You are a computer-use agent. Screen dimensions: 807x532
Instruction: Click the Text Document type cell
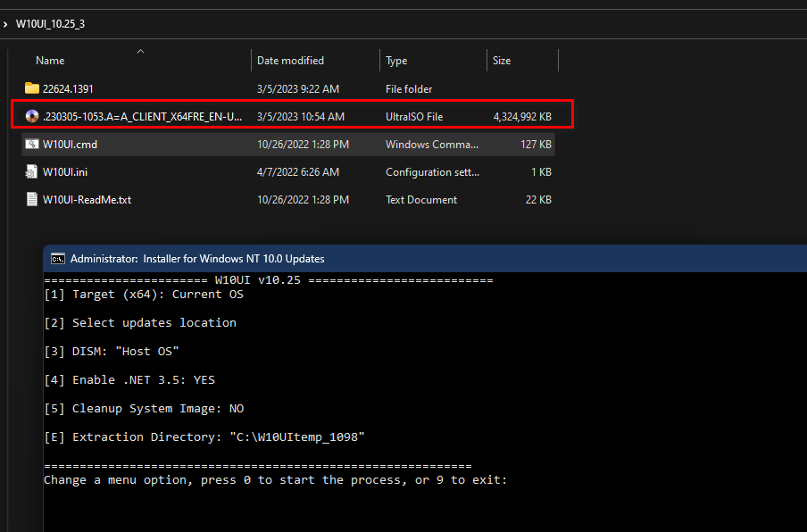click(x=421, y=200)
